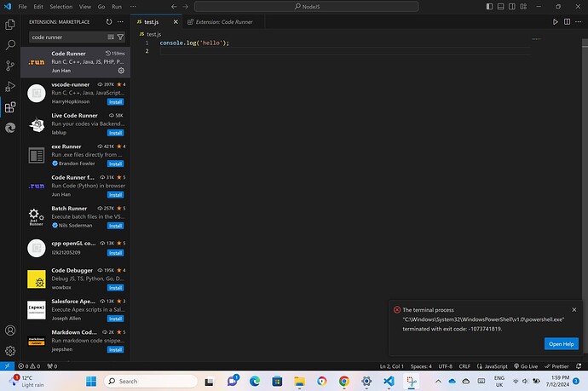588x391 pixels.
Task: Switch to Extension: Code Runner tab
Action: [223, 22]
